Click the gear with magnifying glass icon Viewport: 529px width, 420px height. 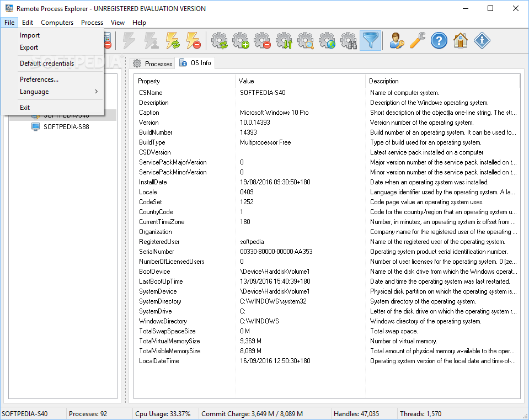[306, 41]
